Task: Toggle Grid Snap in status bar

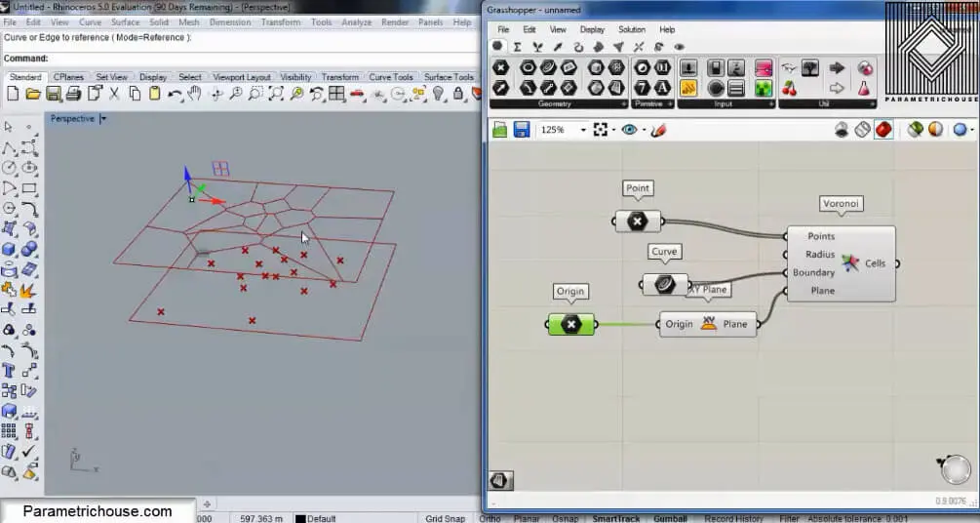Action: coord(445,519)
